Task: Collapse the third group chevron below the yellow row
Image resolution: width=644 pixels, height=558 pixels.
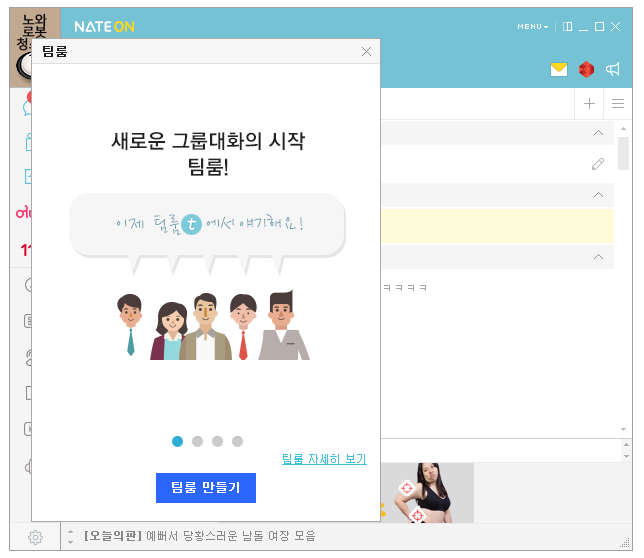Action: pyautogui.click(x=598, y=257)
